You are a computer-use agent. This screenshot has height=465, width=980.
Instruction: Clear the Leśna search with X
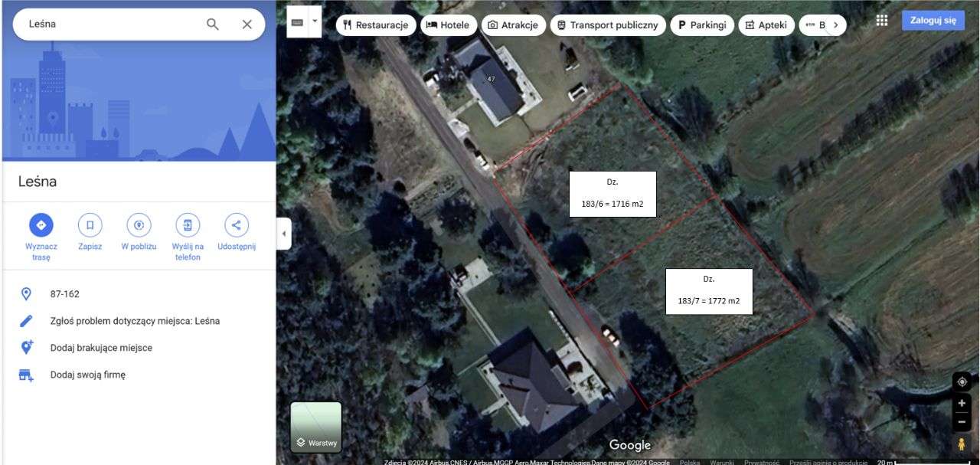pyautogui.click(x=247, y=24)
